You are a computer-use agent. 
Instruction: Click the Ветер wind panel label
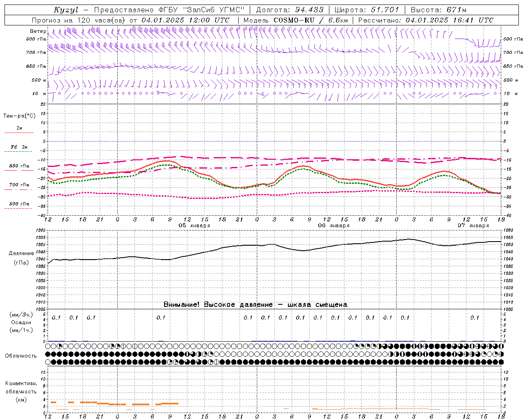[x=38, y=31]
